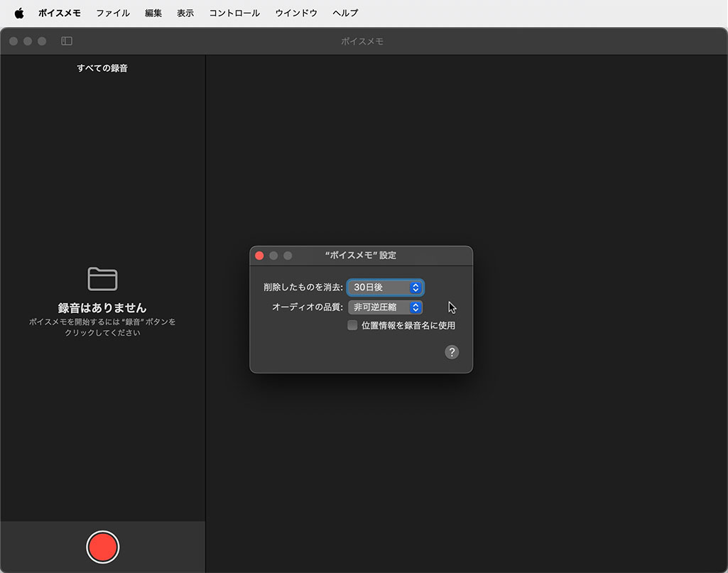Viewport: 728px width, 573px height.
Task: Open the コントロール menu
Action: coord(234,13)
